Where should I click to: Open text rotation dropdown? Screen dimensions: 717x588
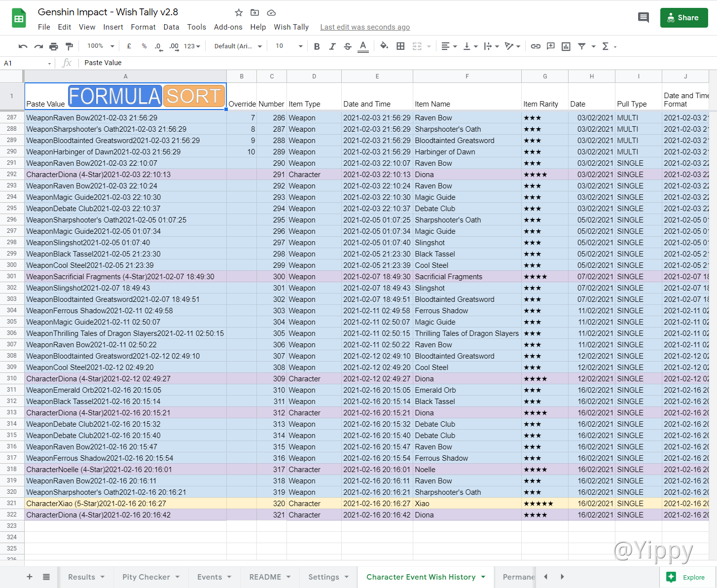(x=512, y=46)
